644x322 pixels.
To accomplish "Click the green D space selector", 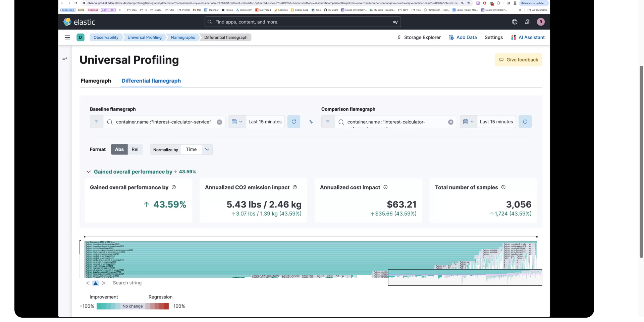I will click(x=80, y=37).
